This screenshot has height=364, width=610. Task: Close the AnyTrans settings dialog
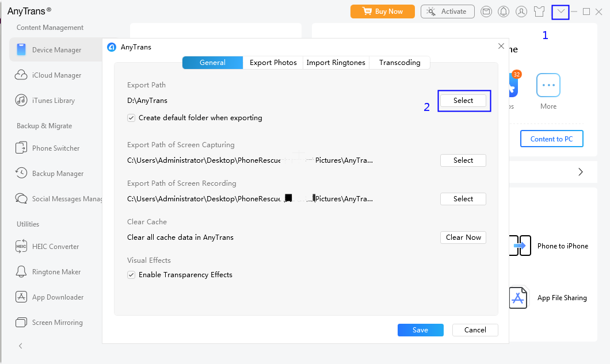pyautogui.click(x=501, y=46)
